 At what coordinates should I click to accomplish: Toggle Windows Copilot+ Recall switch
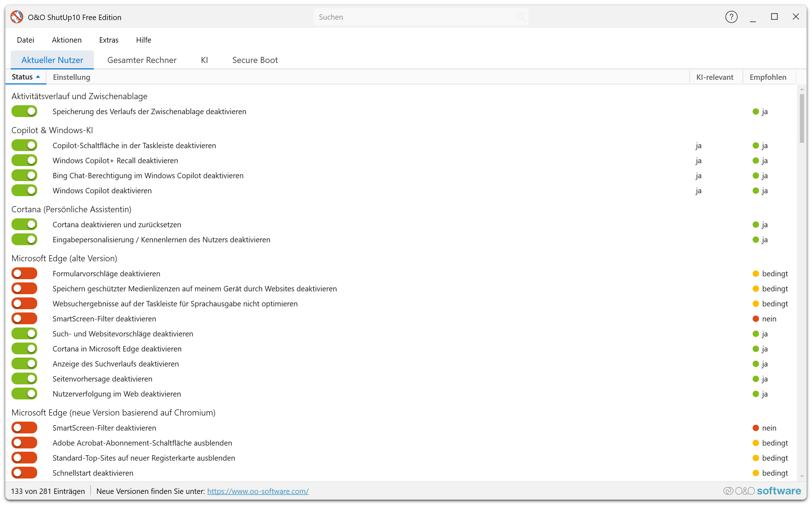(x=24, y=160)
